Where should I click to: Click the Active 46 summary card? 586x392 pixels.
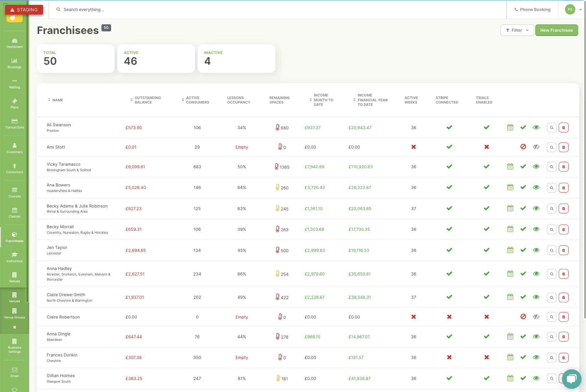(x=156, y=59)
